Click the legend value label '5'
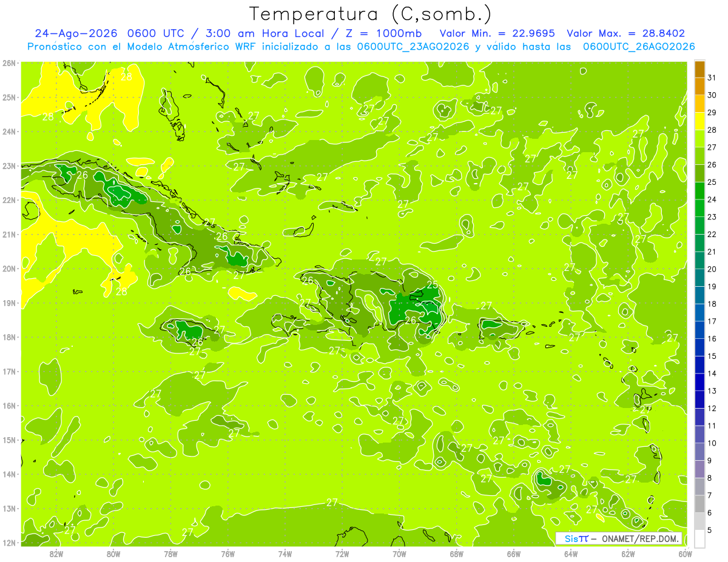 [x=710, y=530]
